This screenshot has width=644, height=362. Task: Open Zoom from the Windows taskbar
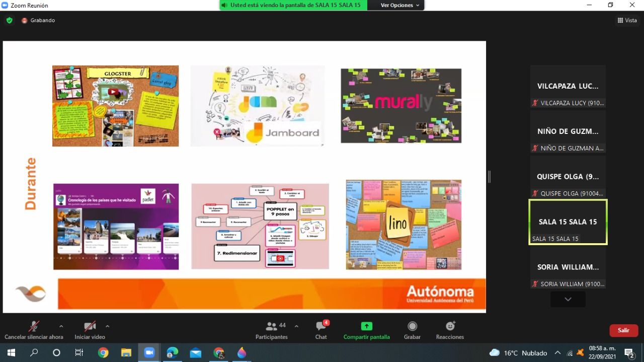pyautogui.click(x=149, y=352)
